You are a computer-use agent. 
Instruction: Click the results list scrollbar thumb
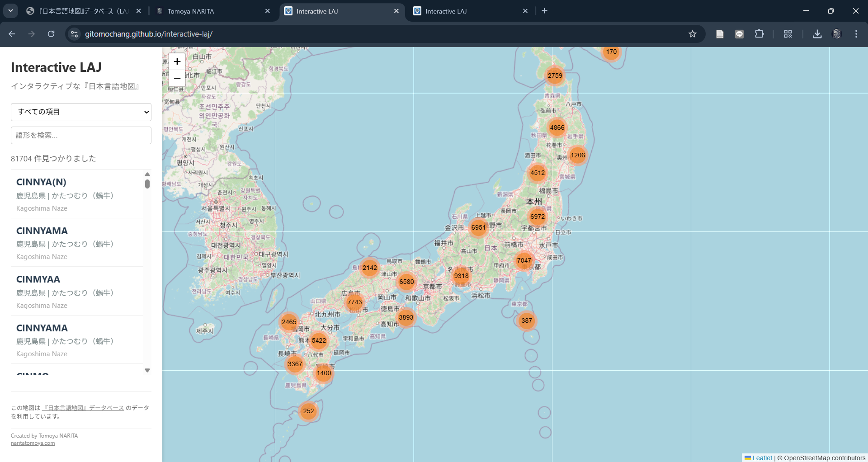147,184
